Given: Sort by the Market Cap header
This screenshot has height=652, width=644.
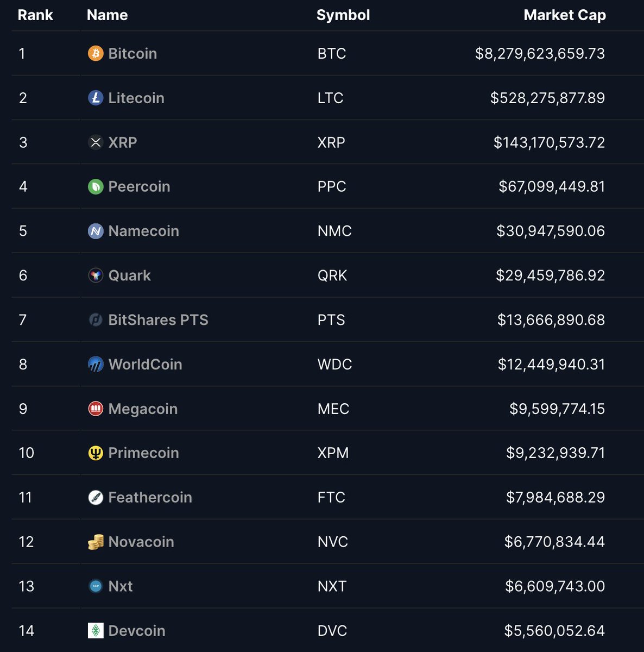Looking at the screenshot, I should (565, 15).
